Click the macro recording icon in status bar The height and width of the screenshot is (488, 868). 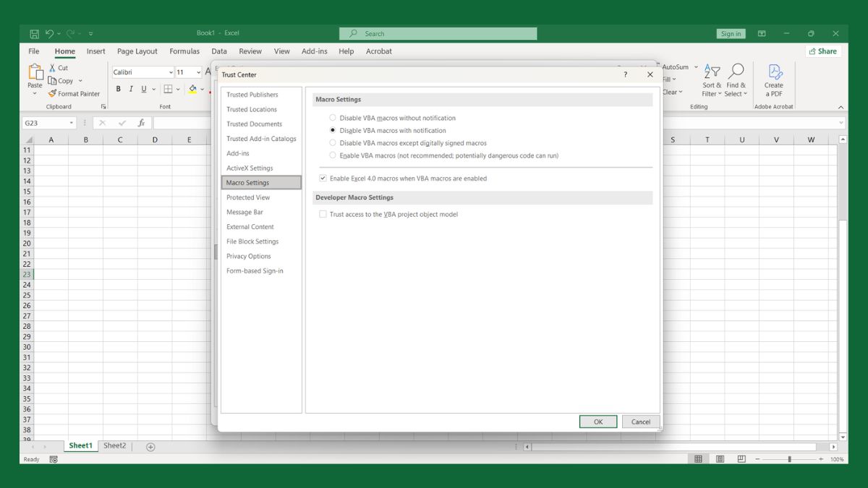pos(54,459)
